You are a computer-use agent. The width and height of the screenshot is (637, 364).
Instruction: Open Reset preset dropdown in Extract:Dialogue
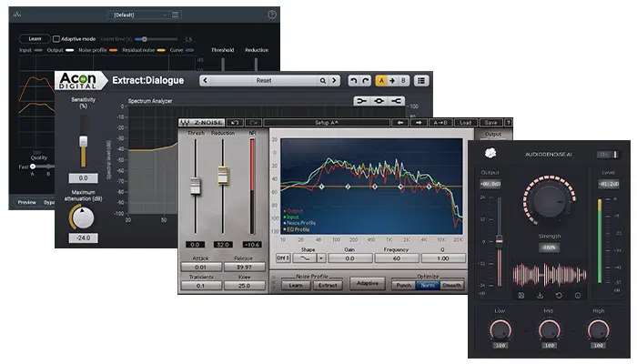264,80
